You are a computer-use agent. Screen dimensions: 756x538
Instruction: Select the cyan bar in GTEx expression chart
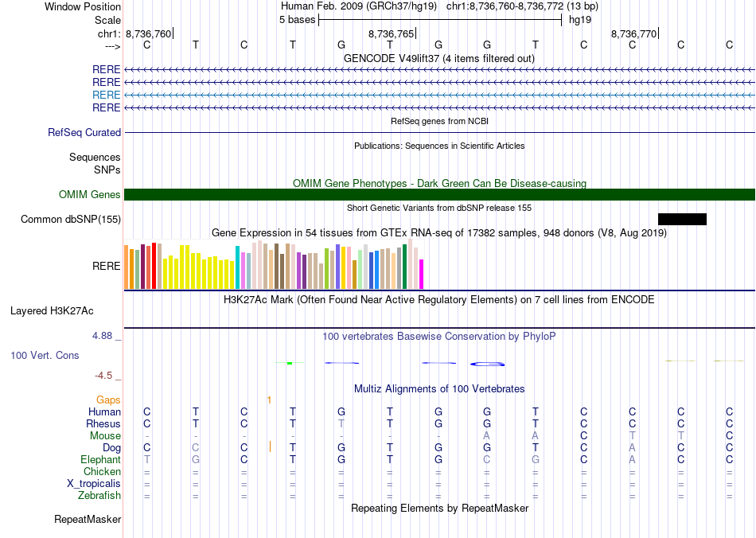[238, 267]
